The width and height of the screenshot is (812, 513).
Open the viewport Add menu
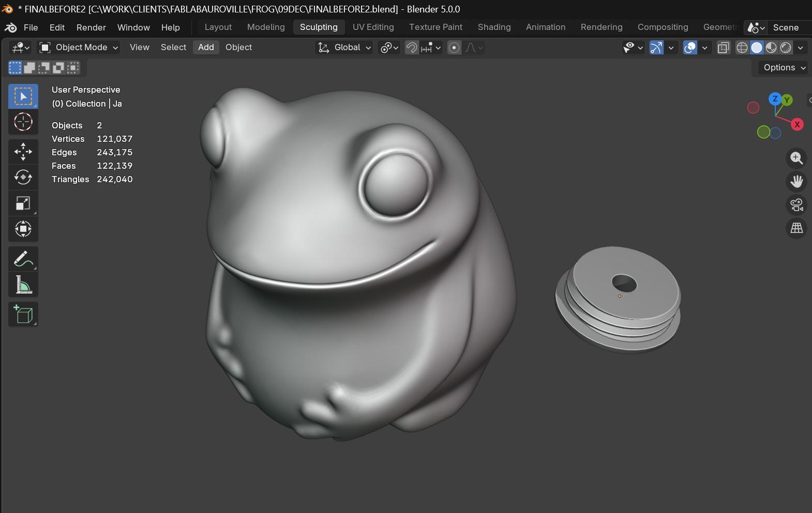click(206, 47)
